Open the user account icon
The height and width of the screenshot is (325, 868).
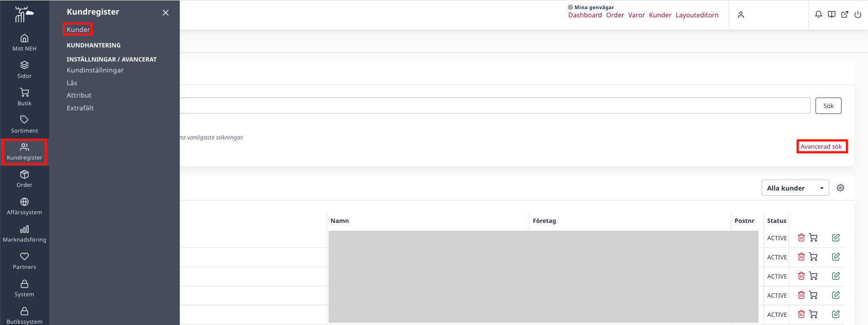click(x=741, y=15)
